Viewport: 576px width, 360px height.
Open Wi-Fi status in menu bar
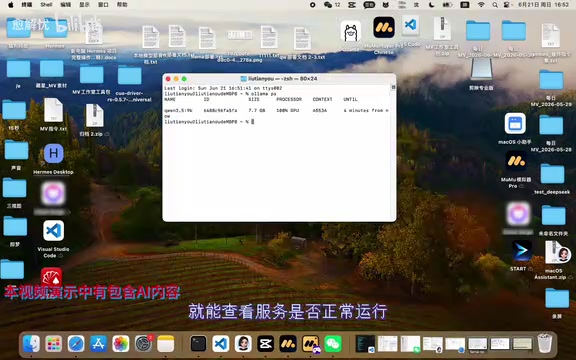(481, 5)
